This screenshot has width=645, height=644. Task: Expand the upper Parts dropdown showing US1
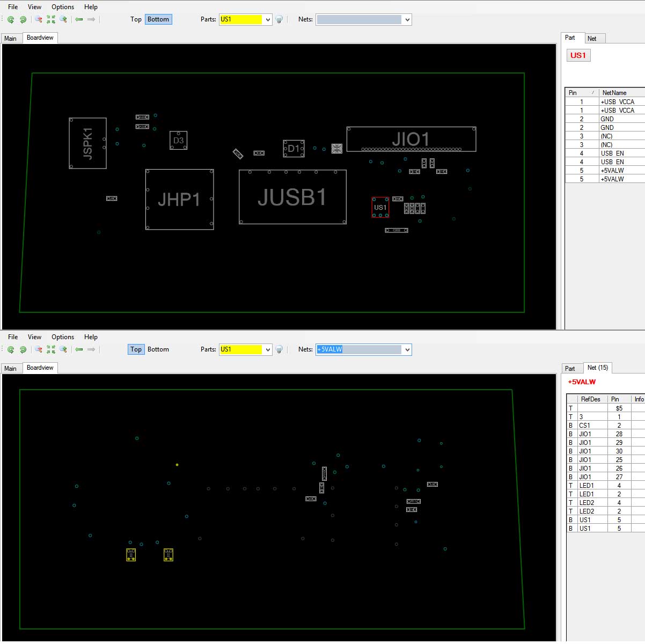click(x=268, y=20)
